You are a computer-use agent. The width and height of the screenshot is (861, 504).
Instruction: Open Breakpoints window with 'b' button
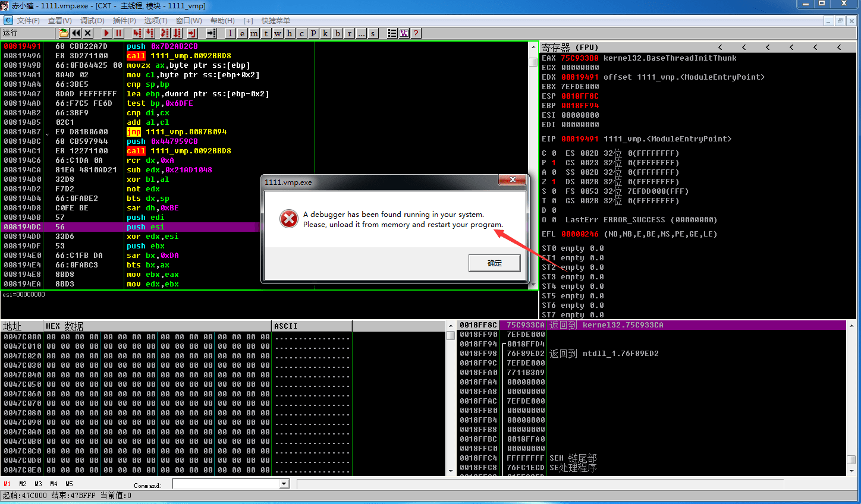pyautogui.click(x=338, y=33)
